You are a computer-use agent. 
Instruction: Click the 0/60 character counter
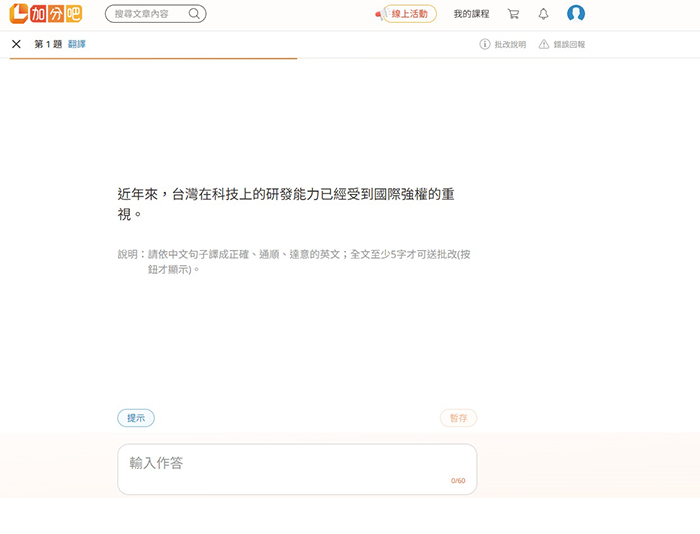(458, 481)
